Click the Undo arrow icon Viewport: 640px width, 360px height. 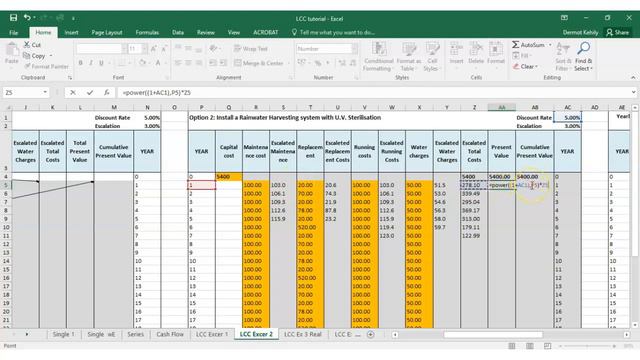tap(27, 18)
